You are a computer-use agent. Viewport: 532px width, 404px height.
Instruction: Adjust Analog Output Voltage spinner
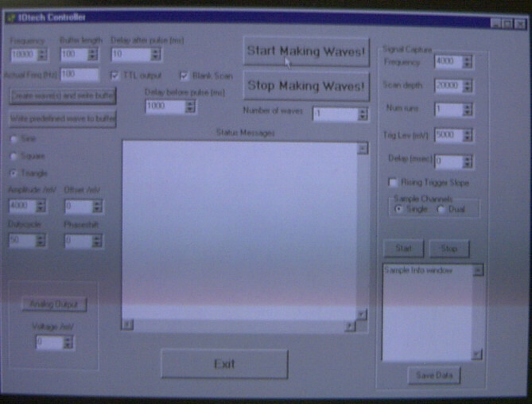click(68, 342)
